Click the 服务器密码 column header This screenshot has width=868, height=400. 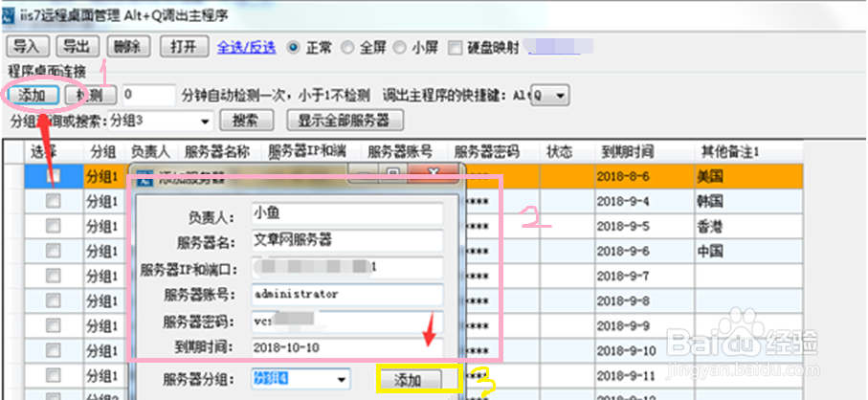point(493,151)
